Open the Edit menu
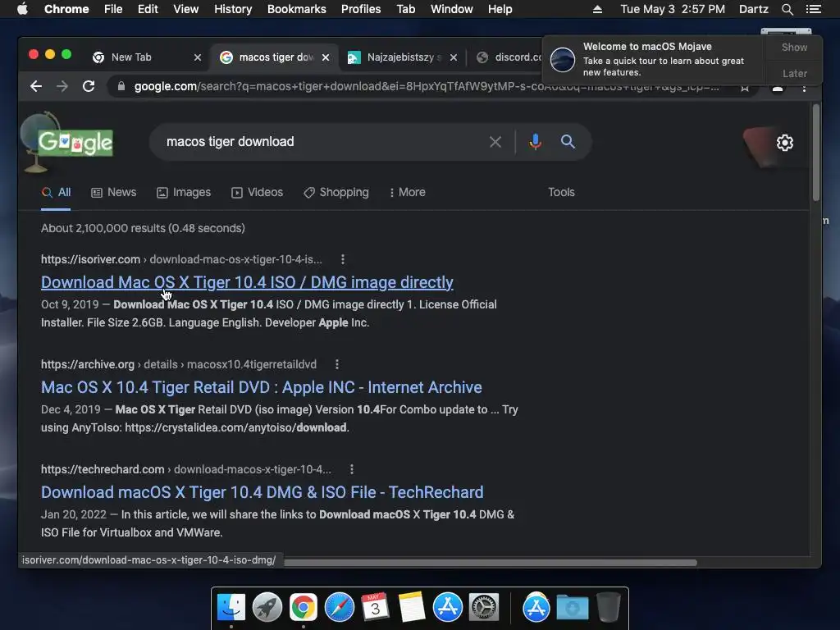This screenshot has height=630, width=840. (148, 9)
